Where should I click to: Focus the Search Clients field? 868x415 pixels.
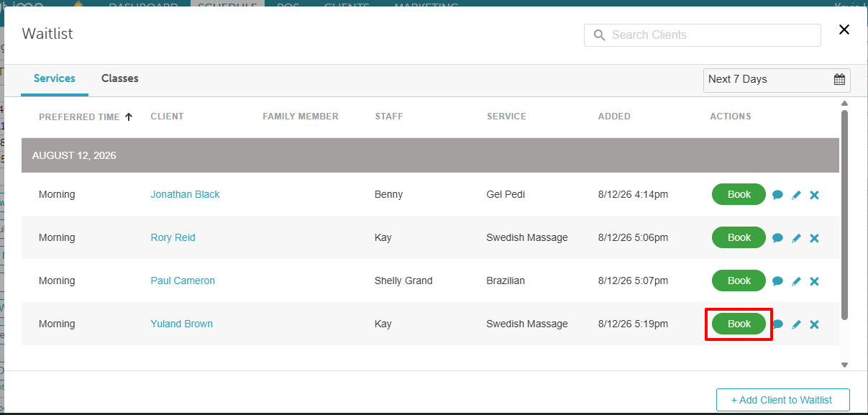[703, 35]
